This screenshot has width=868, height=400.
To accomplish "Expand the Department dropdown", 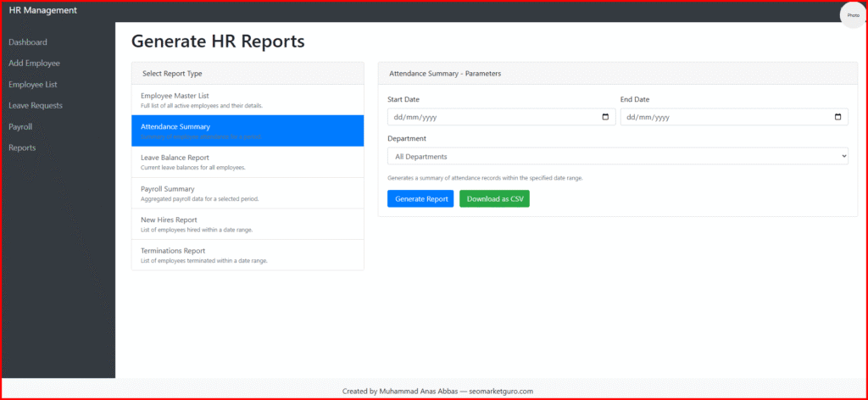I will point(617,156).
